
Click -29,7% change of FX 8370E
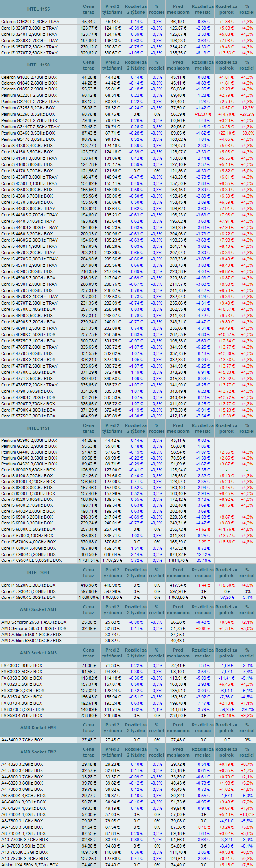[x=247, y=709]
